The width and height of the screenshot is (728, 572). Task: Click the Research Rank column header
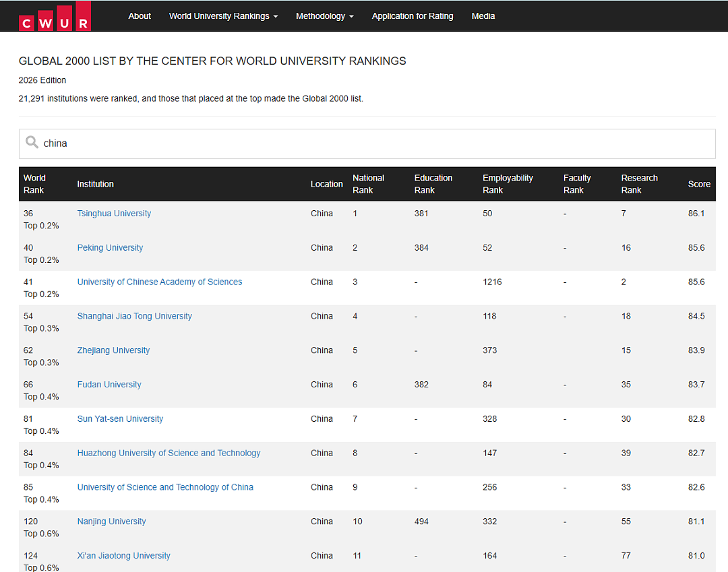tap(639, 184)
